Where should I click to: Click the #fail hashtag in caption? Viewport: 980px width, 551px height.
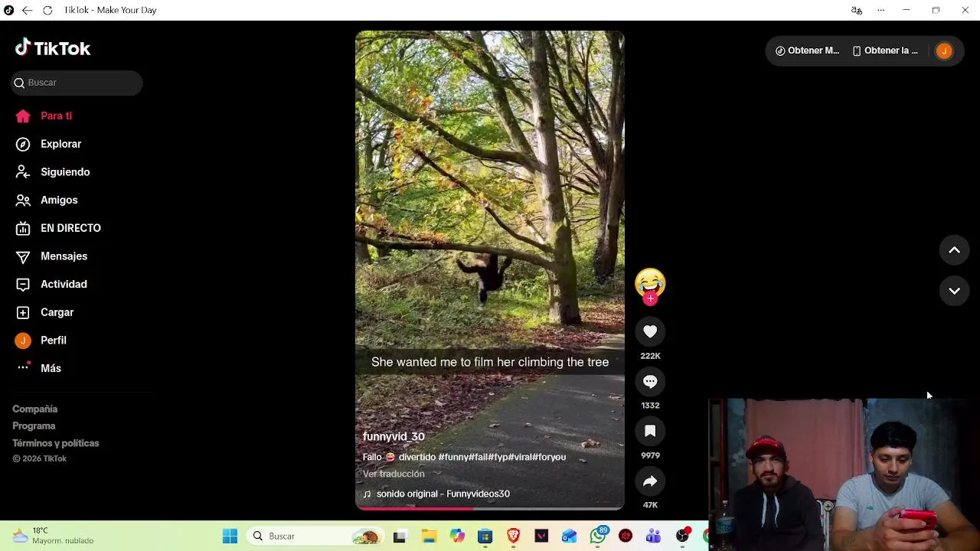tap(477, 457)
